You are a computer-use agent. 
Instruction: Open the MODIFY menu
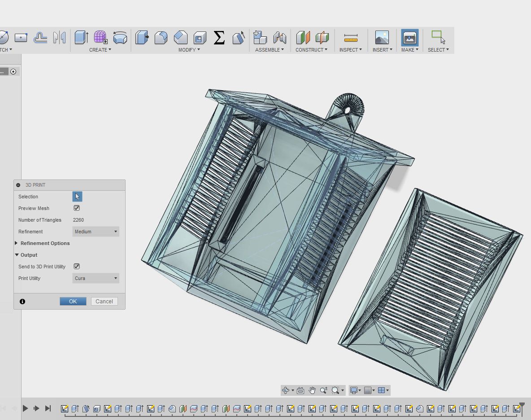[x=189, y=50]
